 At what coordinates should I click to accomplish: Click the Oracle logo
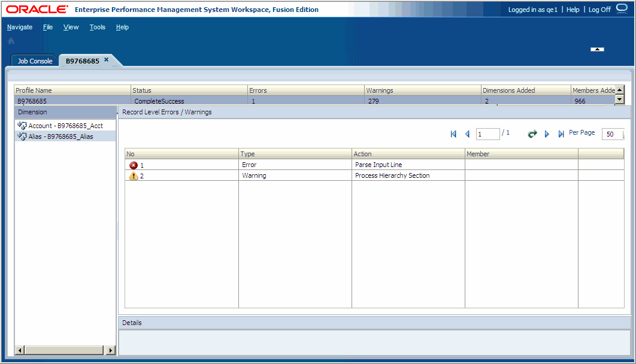coord(36,9)
